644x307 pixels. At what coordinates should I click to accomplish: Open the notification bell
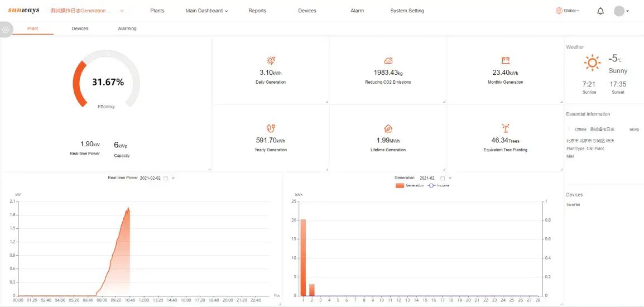[600, 11]
